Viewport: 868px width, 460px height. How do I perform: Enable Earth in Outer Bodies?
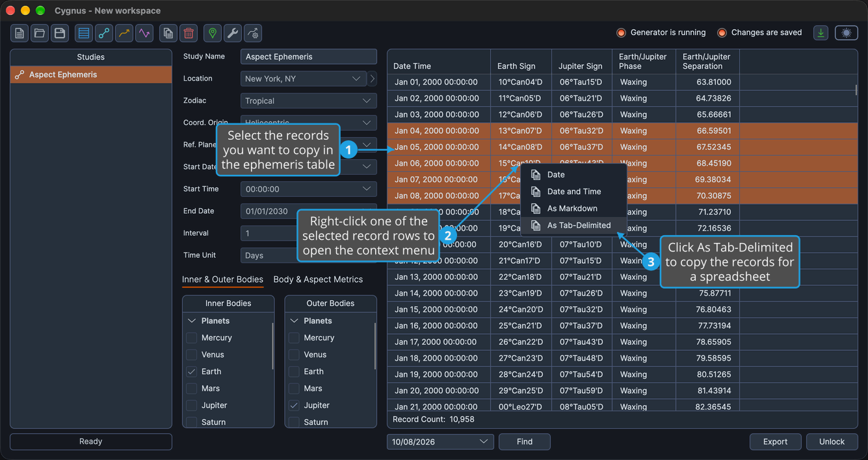tap(294, 372)
